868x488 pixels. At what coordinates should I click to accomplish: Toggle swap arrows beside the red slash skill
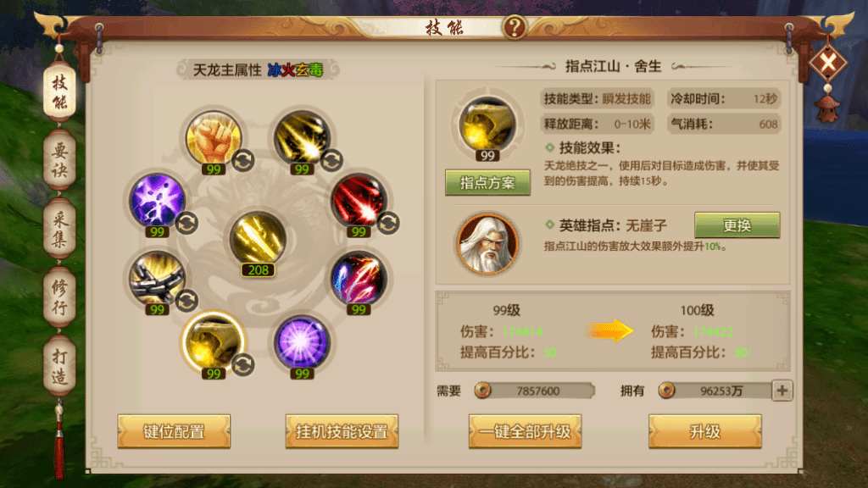pyautogui.click(x=388, y=224)
